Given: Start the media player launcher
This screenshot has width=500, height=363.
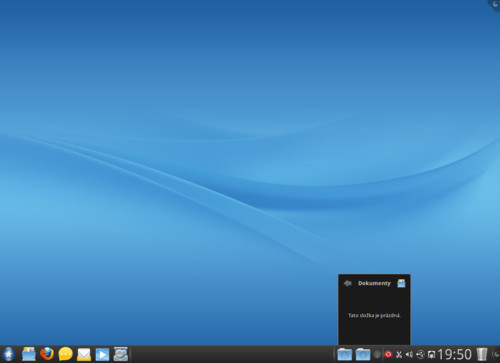Looking at the screenshot, I should [102, 354].
